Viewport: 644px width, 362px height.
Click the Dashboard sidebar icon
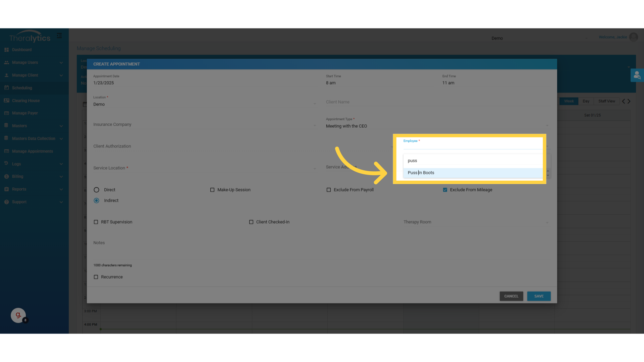tap(6, 50)
